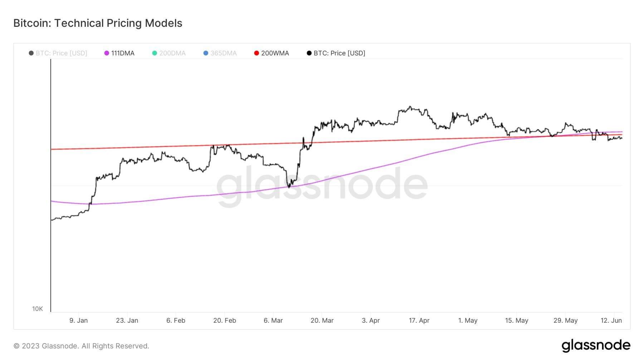
Task: Select the 12. Jun date axis label
Action: 611,321
